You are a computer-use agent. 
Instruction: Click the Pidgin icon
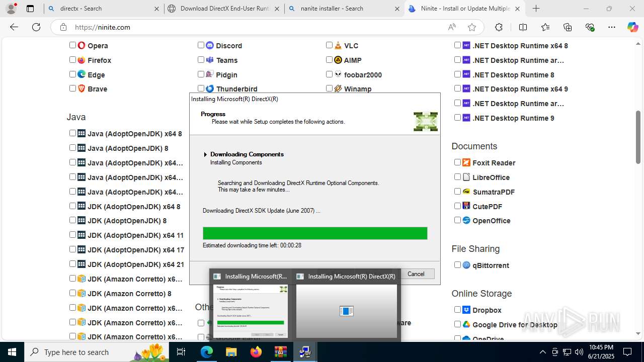210,74
